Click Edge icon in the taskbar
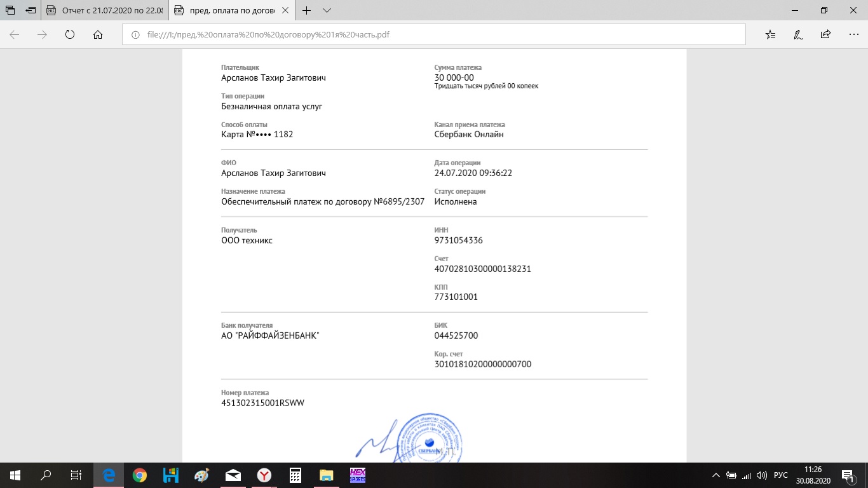Viewport: 868px width, 488px height. (109, 475)
